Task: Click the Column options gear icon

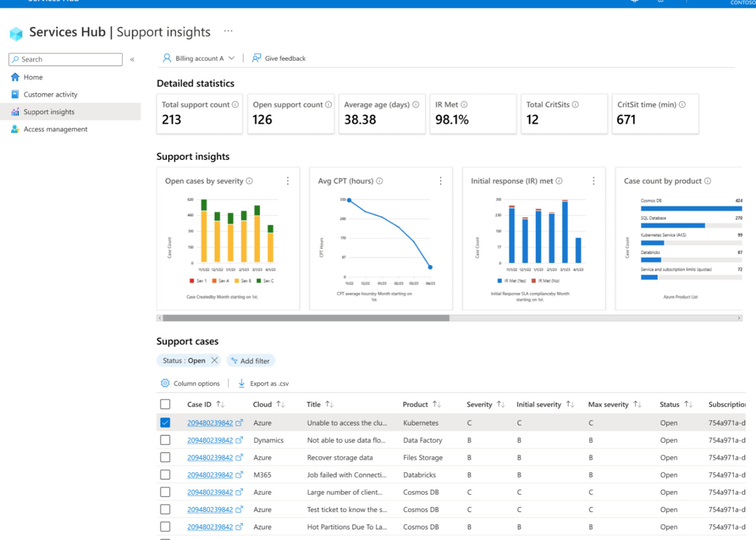Action: pos(165,383)
